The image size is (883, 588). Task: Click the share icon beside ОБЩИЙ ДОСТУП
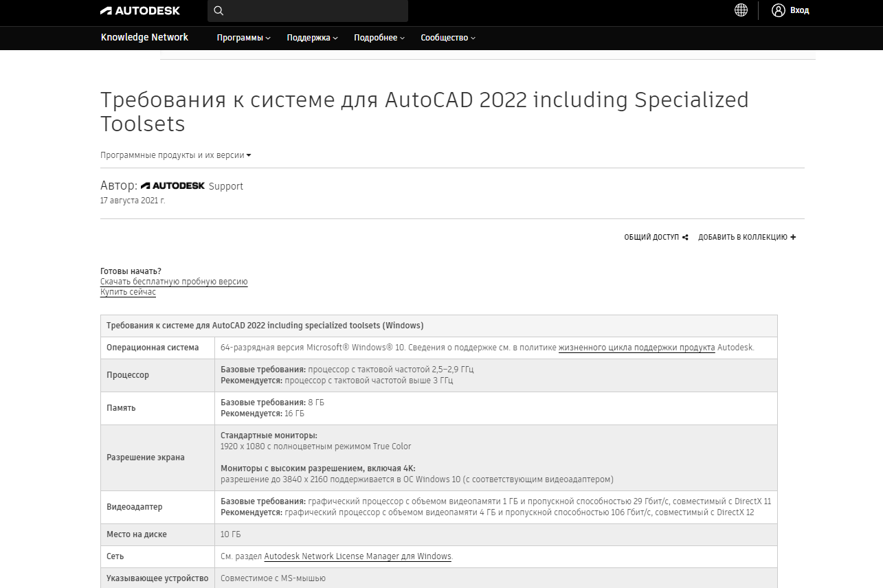(x=685, y=237)
